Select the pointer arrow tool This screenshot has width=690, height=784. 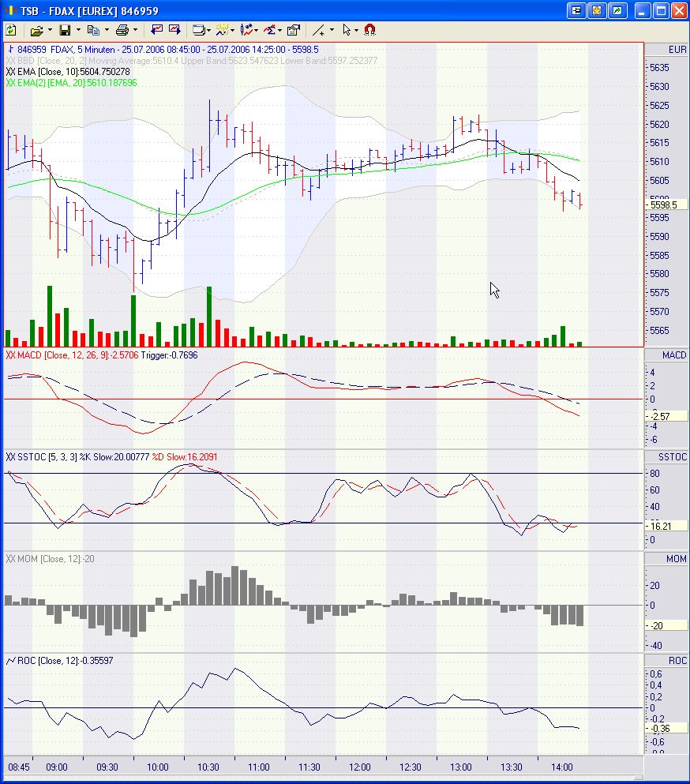(x=346, y=29)
